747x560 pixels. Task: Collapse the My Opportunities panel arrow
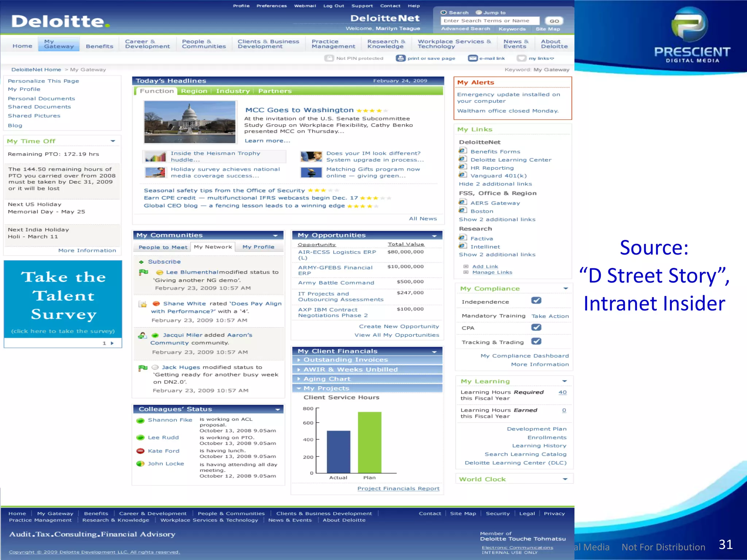click(434, 236)
